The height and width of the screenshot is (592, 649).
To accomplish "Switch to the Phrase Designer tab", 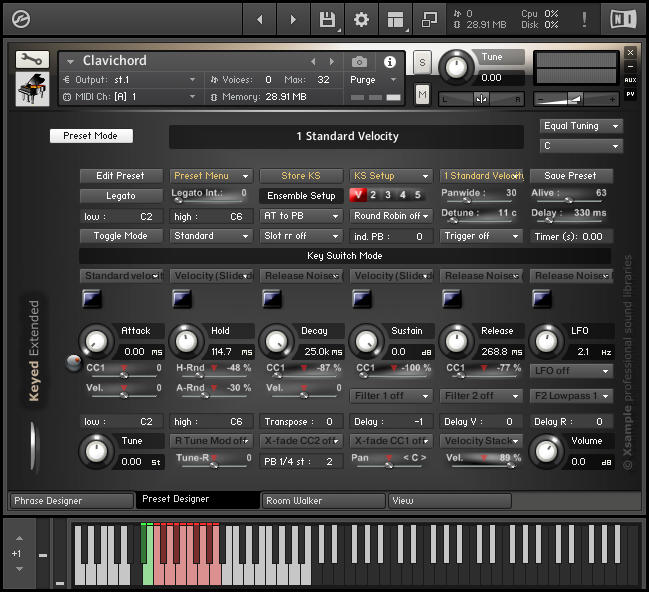I will (x=70, y=500).
